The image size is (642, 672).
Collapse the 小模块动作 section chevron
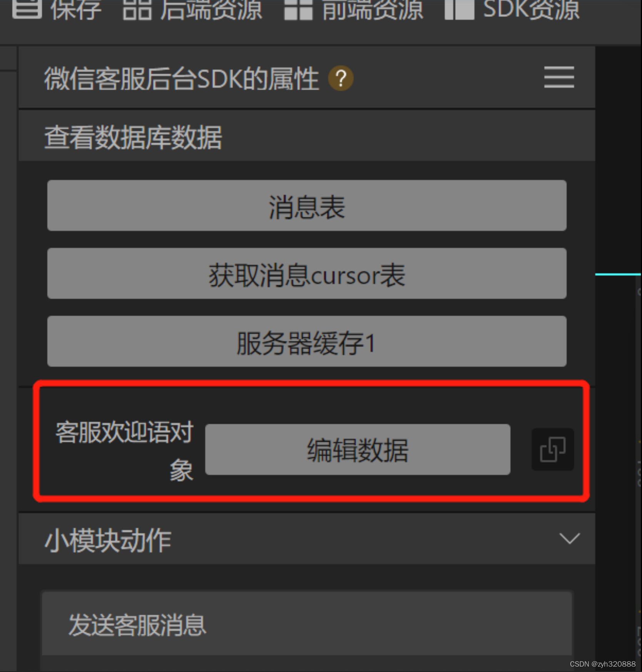click(x=569, y=538)
